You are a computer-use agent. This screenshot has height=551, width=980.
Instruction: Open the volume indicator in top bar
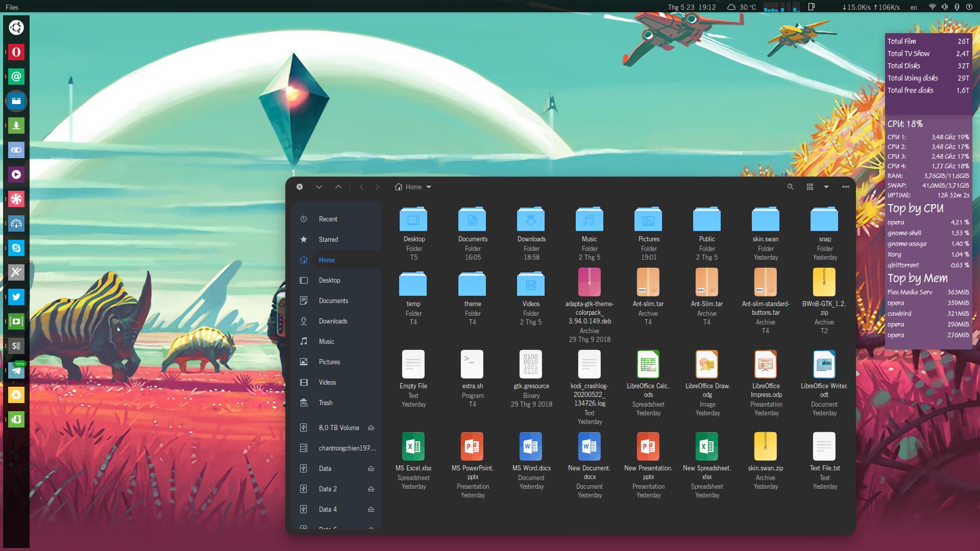(x=944, y=7)
